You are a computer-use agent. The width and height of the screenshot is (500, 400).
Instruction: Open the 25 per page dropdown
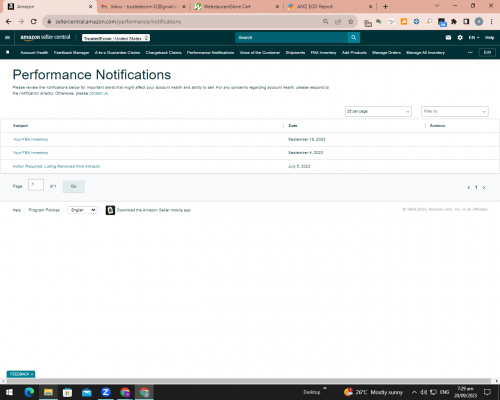[378, 111]
